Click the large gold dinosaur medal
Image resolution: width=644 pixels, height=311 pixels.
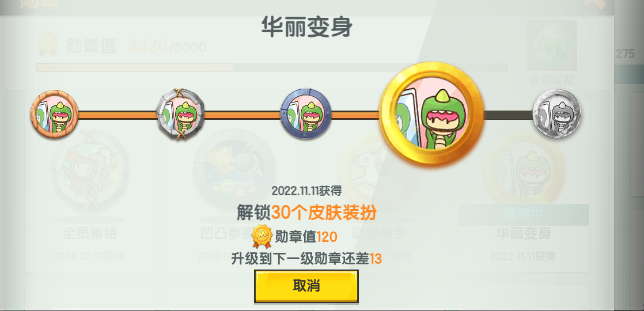(x=431, y=114)
